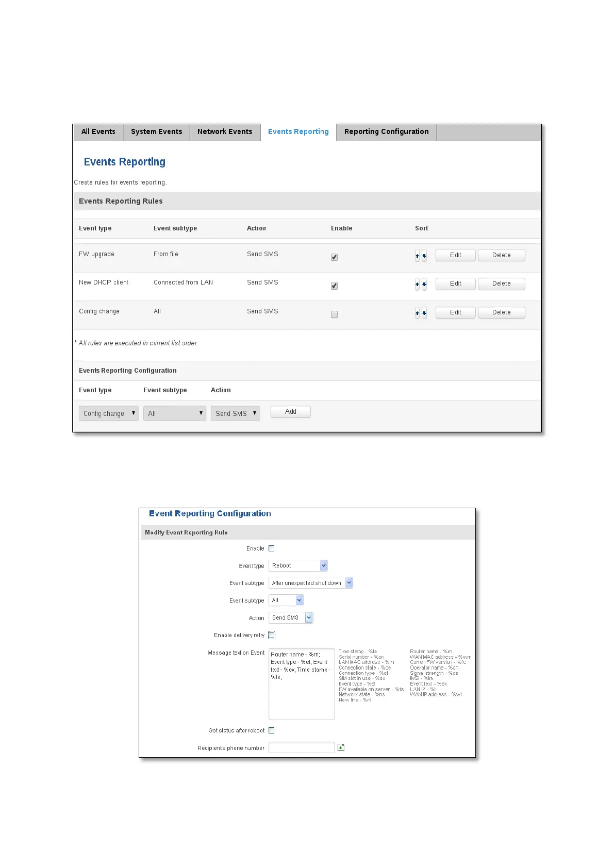The image size is (614, 868).
Task: Move New DHCP client rule down
Action: point(424,284)
